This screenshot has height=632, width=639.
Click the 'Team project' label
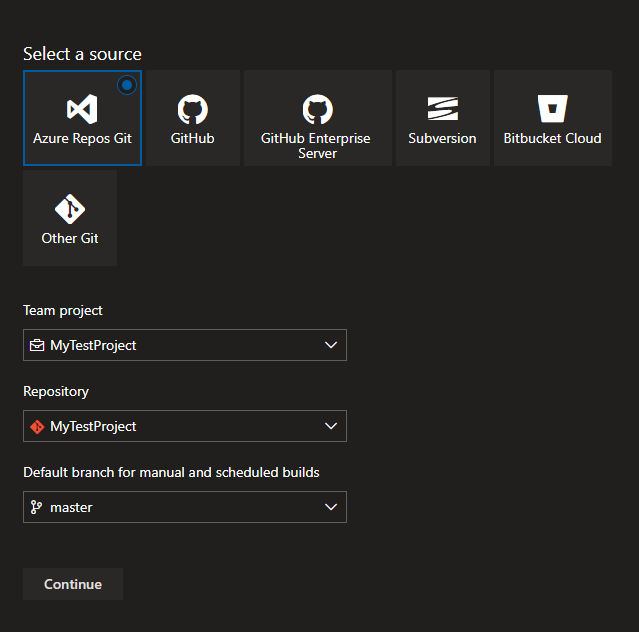click(x=63, y=311)
